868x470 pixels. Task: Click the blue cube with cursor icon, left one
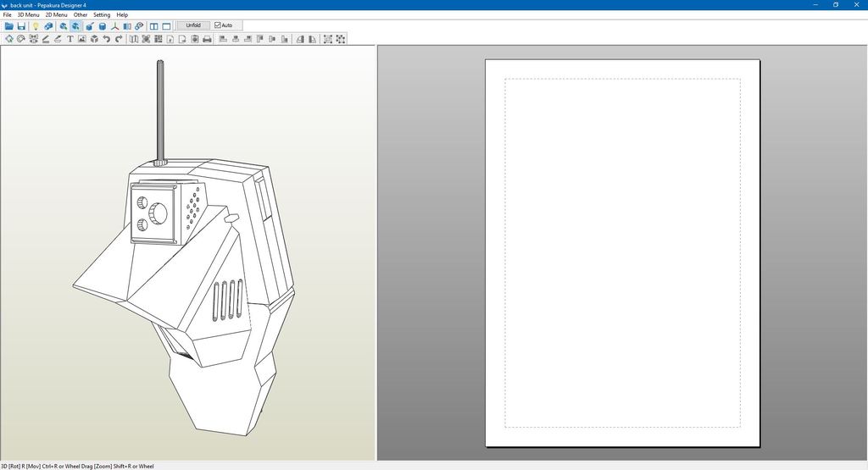(x=63, y=26)
